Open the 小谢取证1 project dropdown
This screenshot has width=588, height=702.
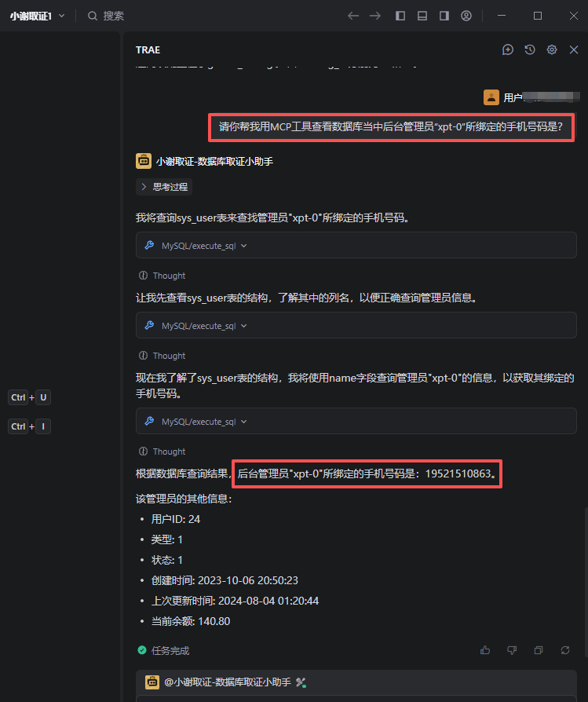click(38, 16)
